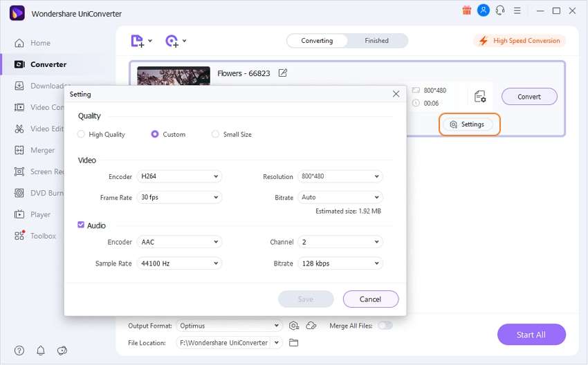Rename file using edit pencil icon
This screenshot has width=588, height=365.
(283, 73)
